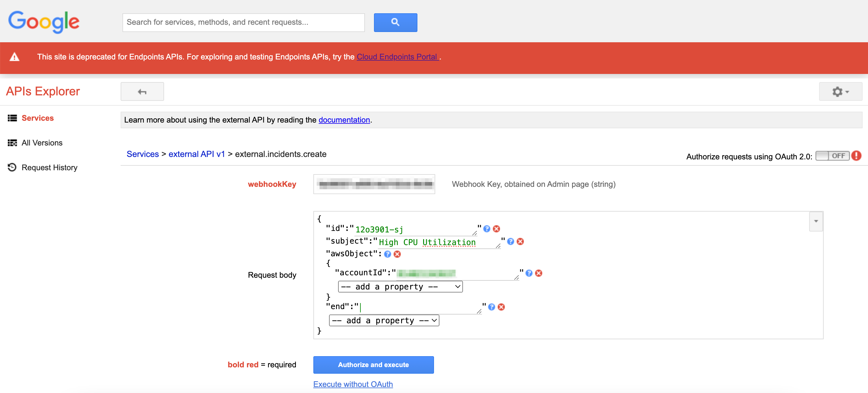868x393 pixels.
Task: Click the search magnifying glass button
Action: pos(395,22)
